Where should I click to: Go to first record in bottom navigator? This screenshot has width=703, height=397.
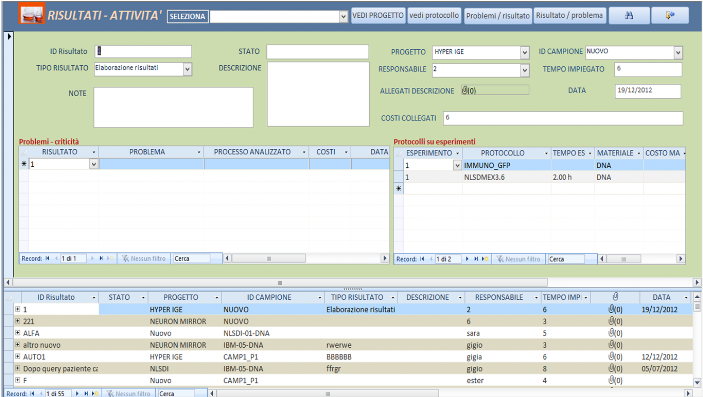(32, 393)
